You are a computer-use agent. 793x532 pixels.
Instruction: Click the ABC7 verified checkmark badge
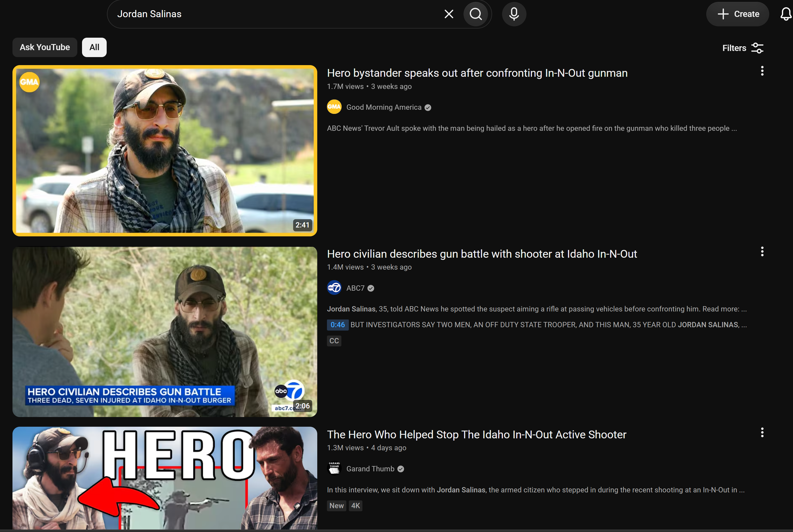click(x=371, y=288)
